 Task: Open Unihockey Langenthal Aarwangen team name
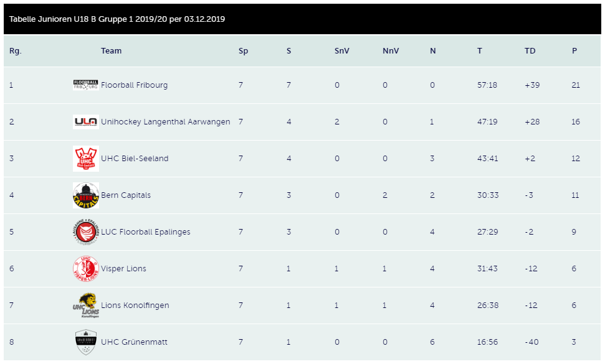click(166, 122)
